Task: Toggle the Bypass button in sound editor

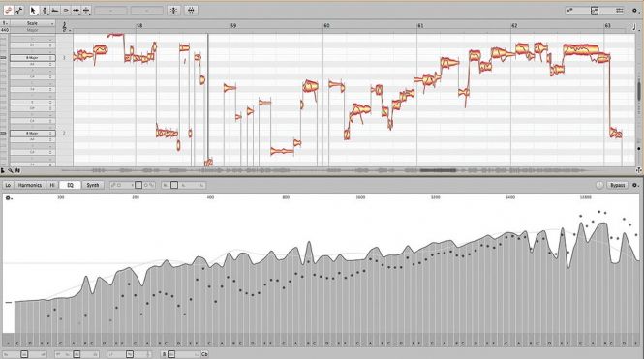Action: [617, 186]
